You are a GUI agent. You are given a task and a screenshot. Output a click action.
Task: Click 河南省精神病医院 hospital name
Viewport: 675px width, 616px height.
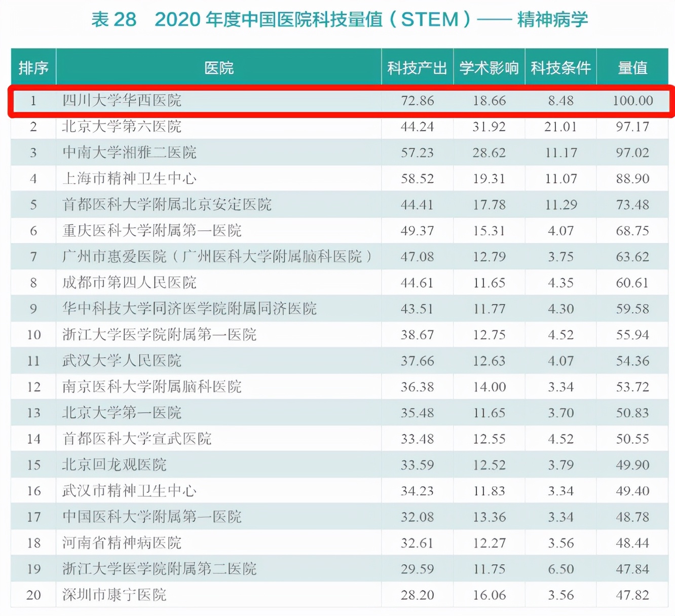[x=122, y=543]
